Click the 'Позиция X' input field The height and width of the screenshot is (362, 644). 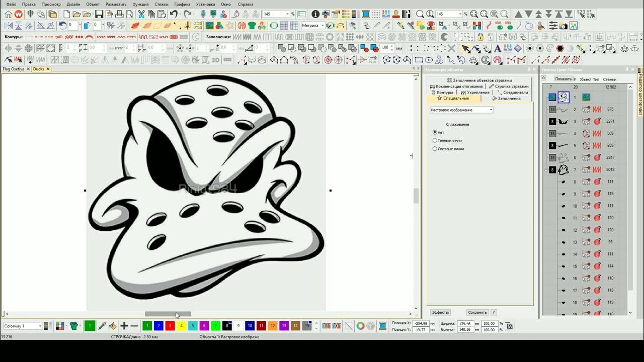(421, 323)
